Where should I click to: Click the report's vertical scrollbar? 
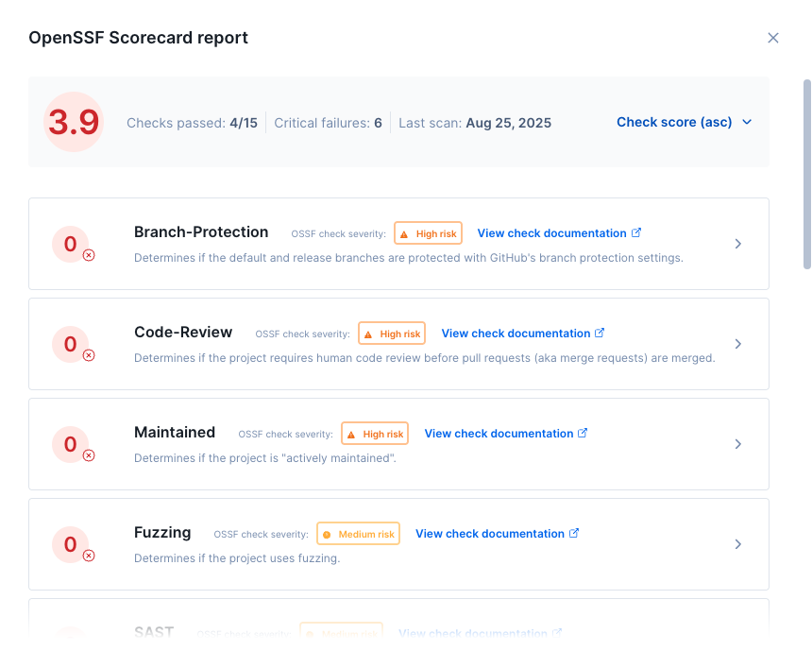[806, 175]
